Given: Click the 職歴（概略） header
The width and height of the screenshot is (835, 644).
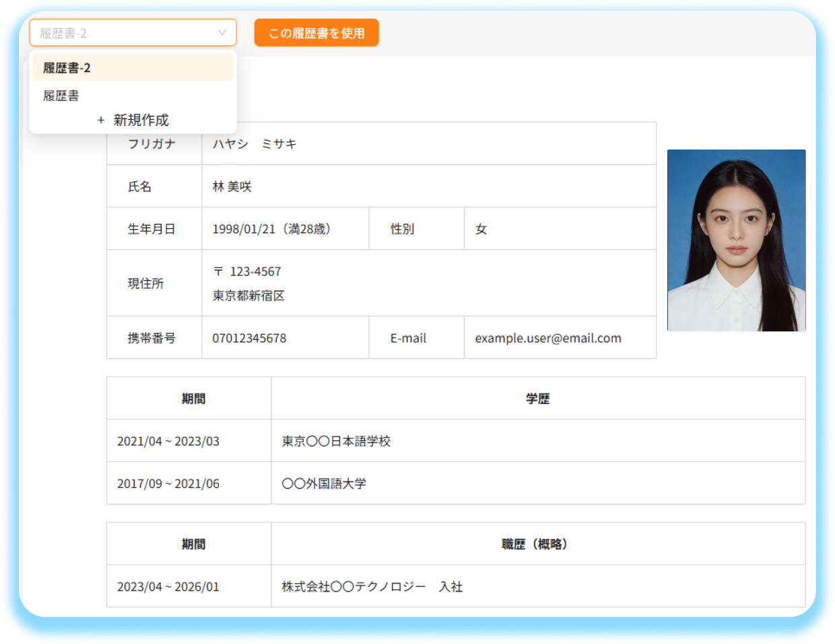Looking at the screenshot, I should (535, 544).
